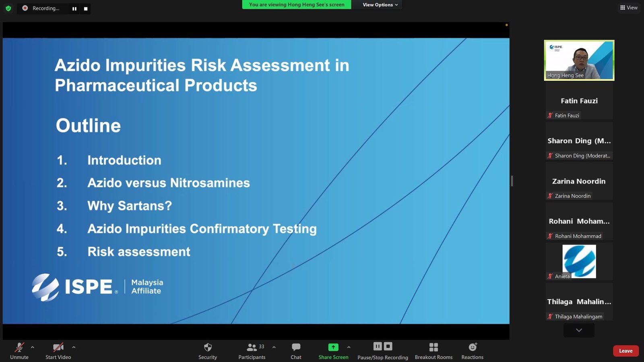Leave the meeting

[x=625, y=351]
